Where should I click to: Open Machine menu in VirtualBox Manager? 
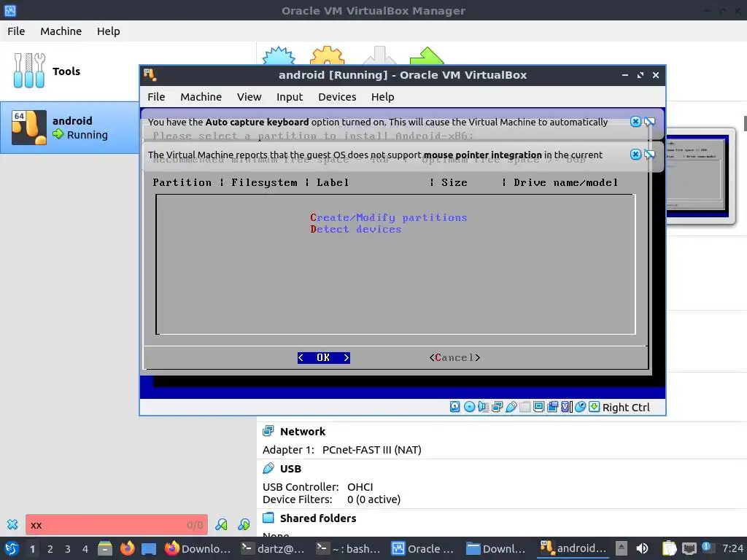[x=61, y=31]
